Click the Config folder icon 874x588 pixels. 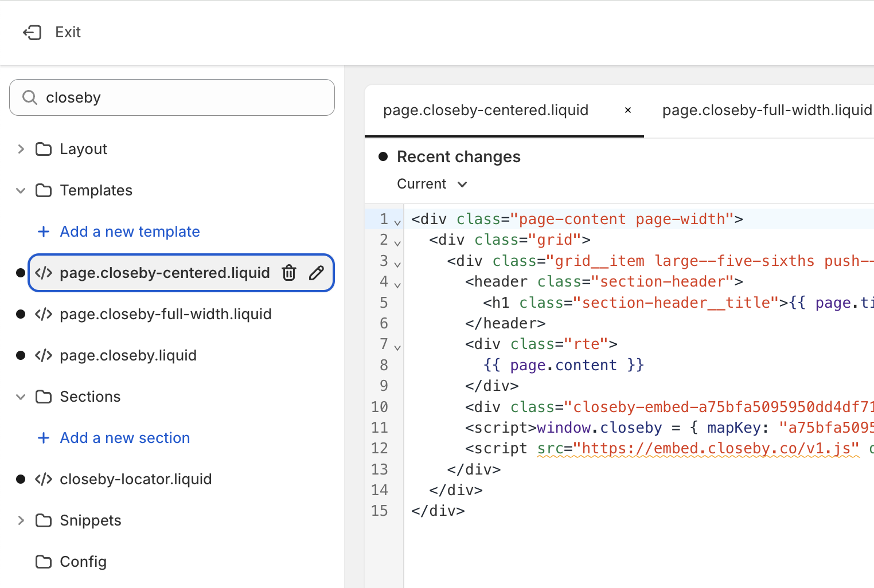(44, 562)
